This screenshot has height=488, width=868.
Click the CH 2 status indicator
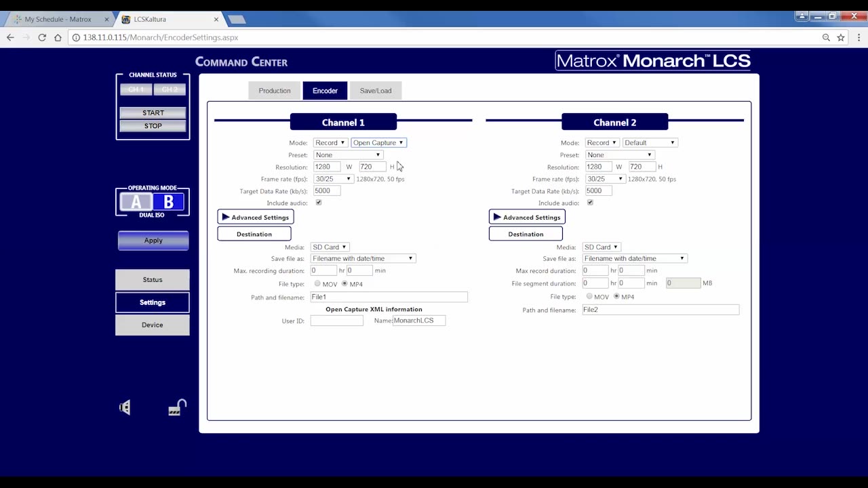click(170, 89)
